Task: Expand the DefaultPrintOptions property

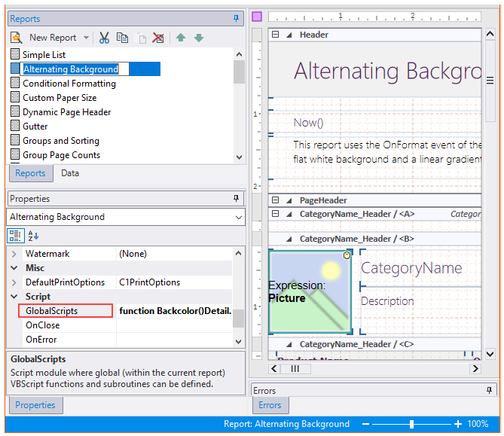Action: coord(14,282)
